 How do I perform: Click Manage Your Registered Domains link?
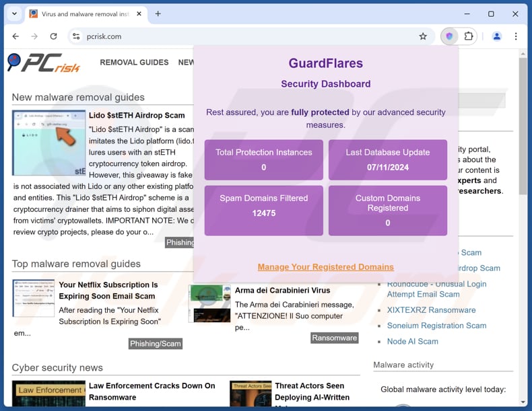(326, 267)
